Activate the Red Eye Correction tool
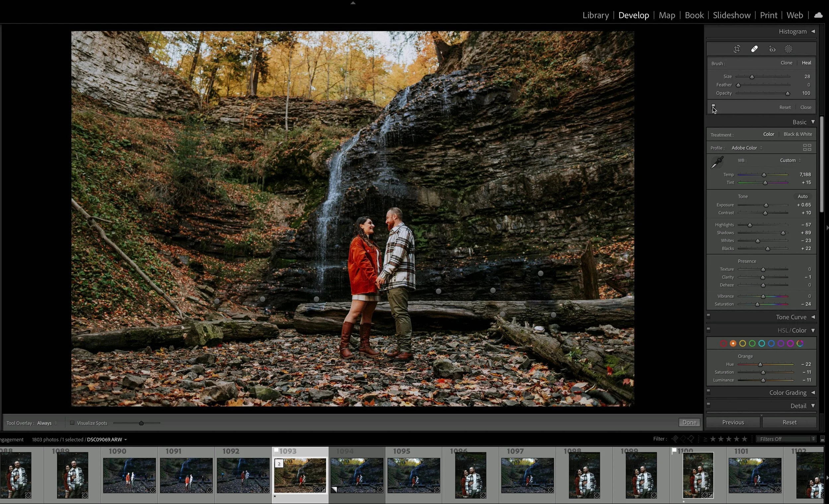 (772, 49)
